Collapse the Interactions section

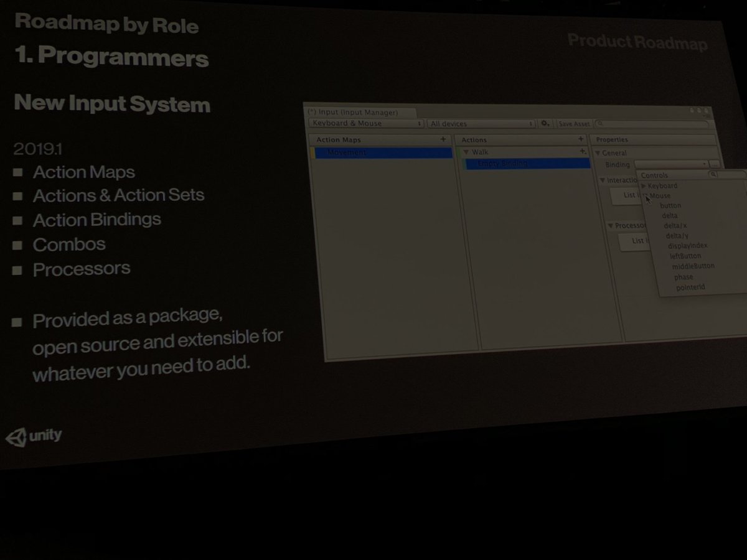[x=603, y=180]
